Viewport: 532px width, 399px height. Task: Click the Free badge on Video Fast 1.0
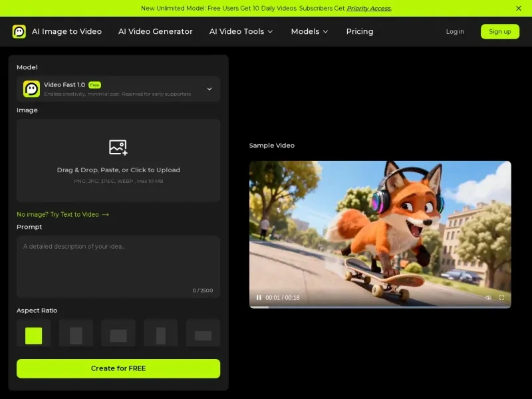click(94, 84)
